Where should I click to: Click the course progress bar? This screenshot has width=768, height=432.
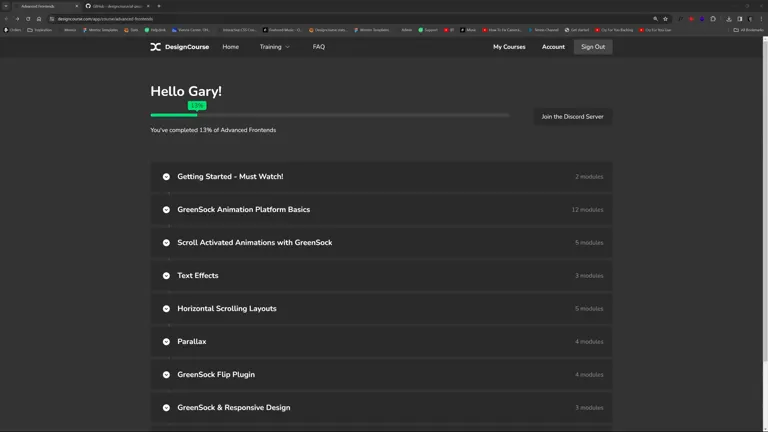point(330,115)
